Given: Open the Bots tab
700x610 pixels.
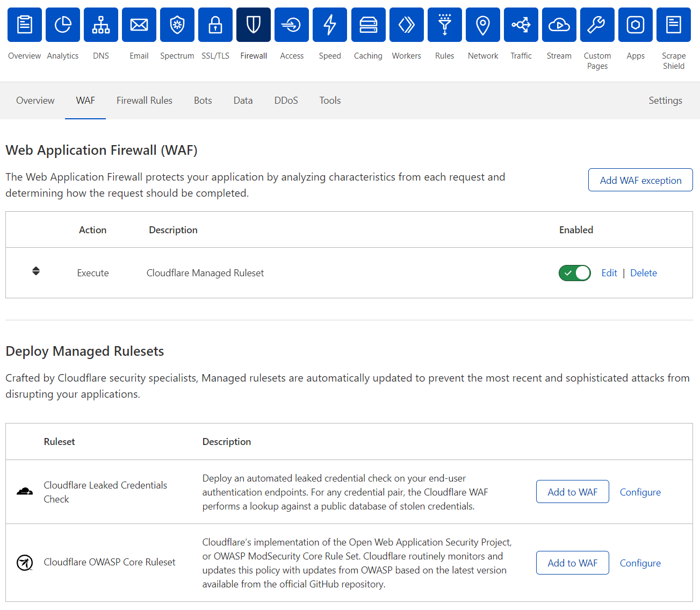Looking at the screenshot, I should coord(203,101).
